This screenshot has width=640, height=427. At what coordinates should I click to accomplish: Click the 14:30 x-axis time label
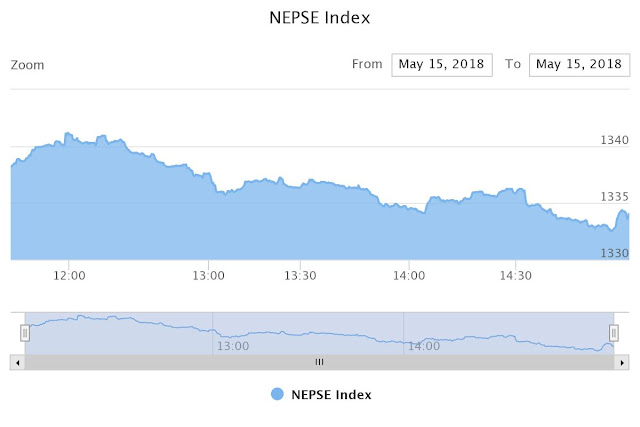pyautogui.click(x=516, y=276)
